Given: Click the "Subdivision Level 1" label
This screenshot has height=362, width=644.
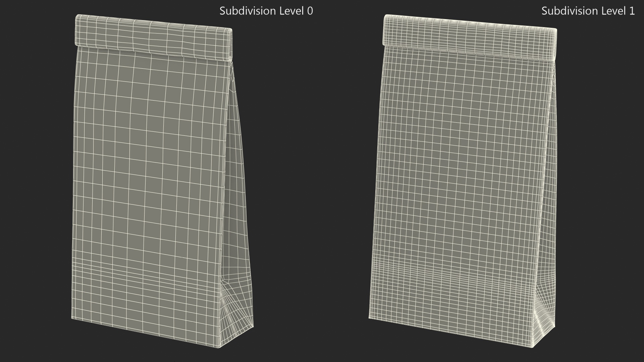Looking at the screenshot, I should point(588,11).
